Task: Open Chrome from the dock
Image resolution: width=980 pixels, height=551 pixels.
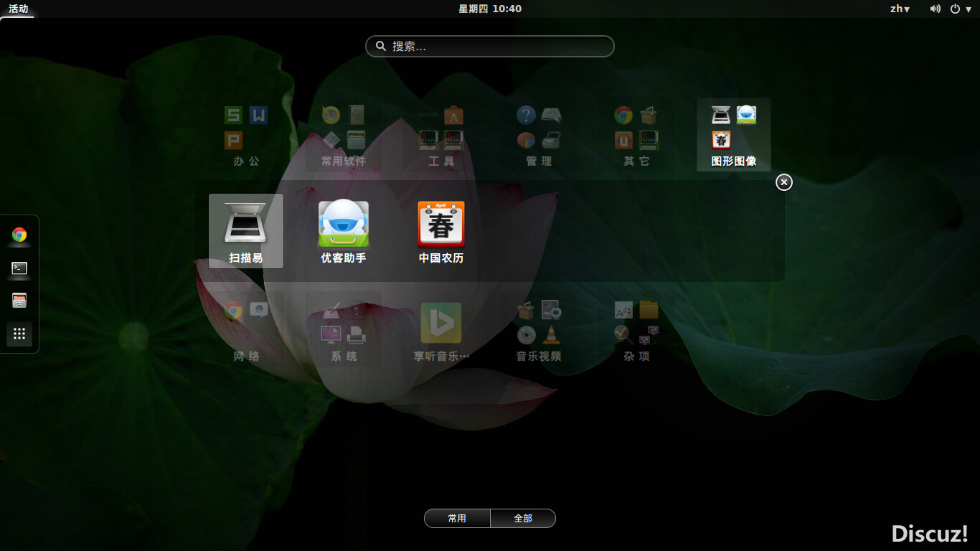Action: point(19,235)
